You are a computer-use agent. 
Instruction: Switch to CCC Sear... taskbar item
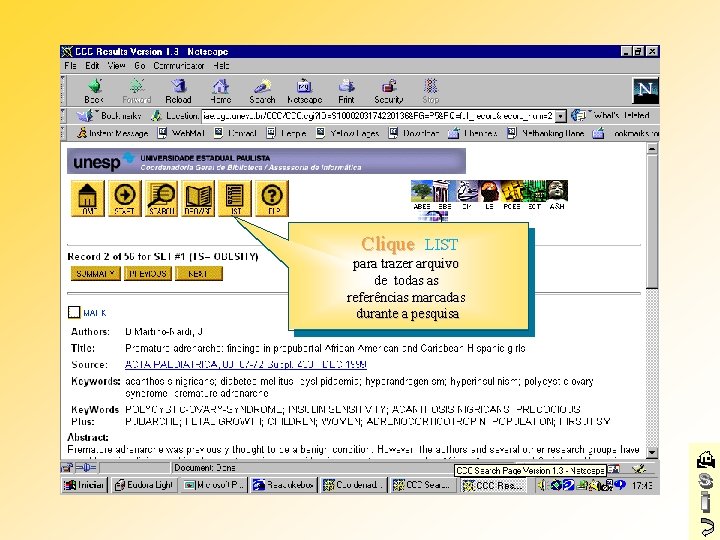424,485
